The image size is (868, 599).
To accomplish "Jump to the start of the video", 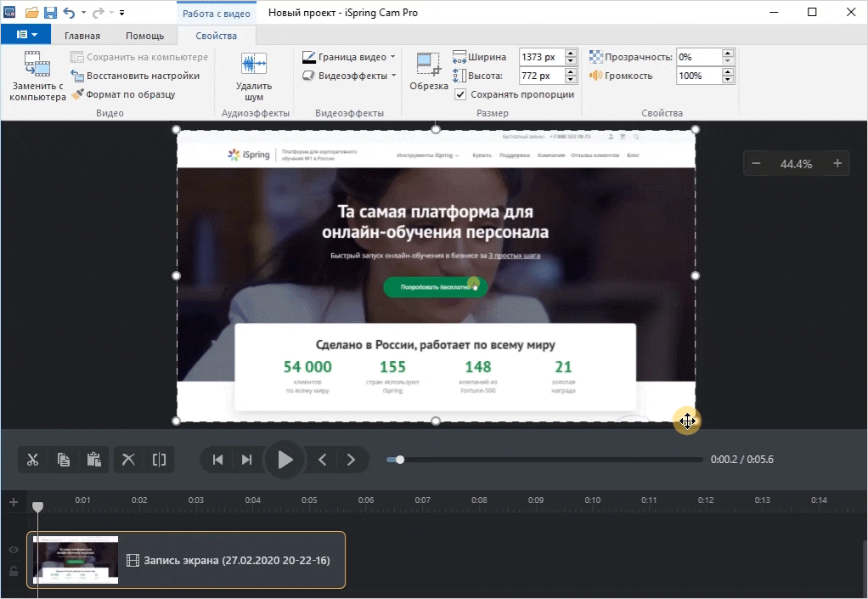I will coord(217,460).
